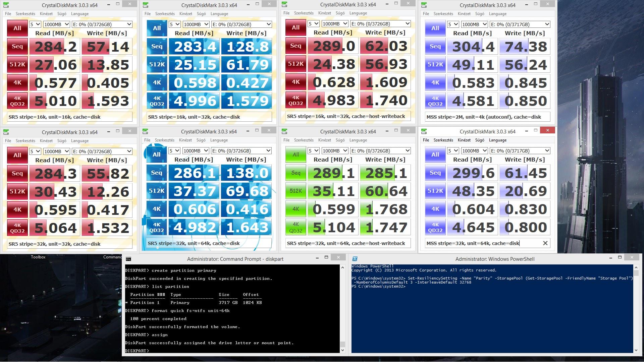Screen dimensions: 644x362
Task: Clear the comment 'MSS stripe=32k, unit=64k, cache=disk' with the X
Action: tap(545, 243)
